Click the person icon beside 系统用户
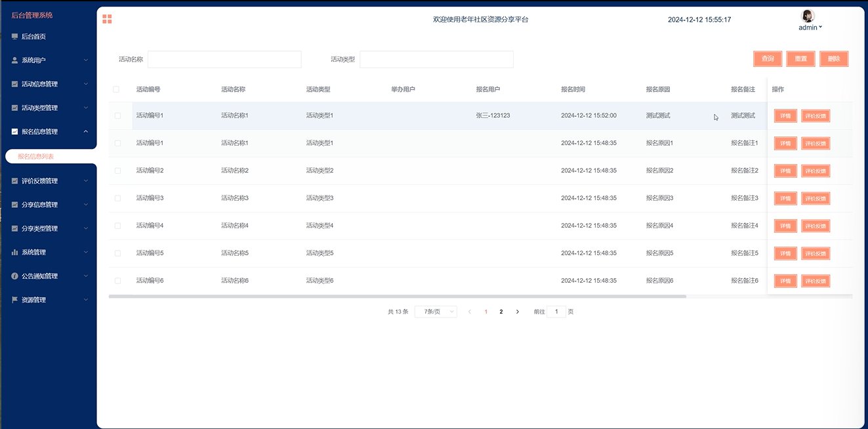Image resolution: width=868 pixels, height=429 pixels. click(x=14, y=60)
